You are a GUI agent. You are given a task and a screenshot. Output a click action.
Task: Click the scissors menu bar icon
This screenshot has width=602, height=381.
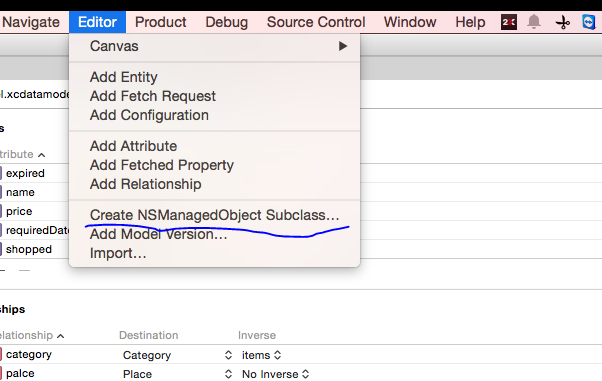[562, 23]
